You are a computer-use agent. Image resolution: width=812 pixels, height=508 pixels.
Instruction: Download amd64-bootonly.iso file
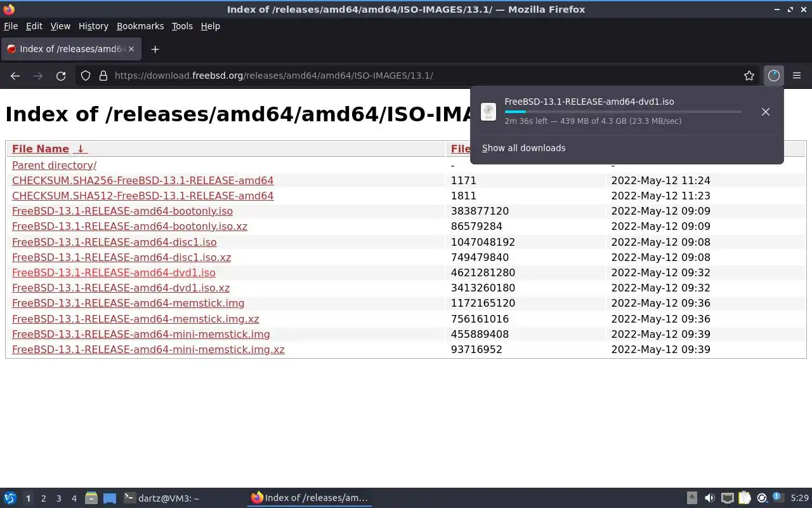[x=122, y=211]
